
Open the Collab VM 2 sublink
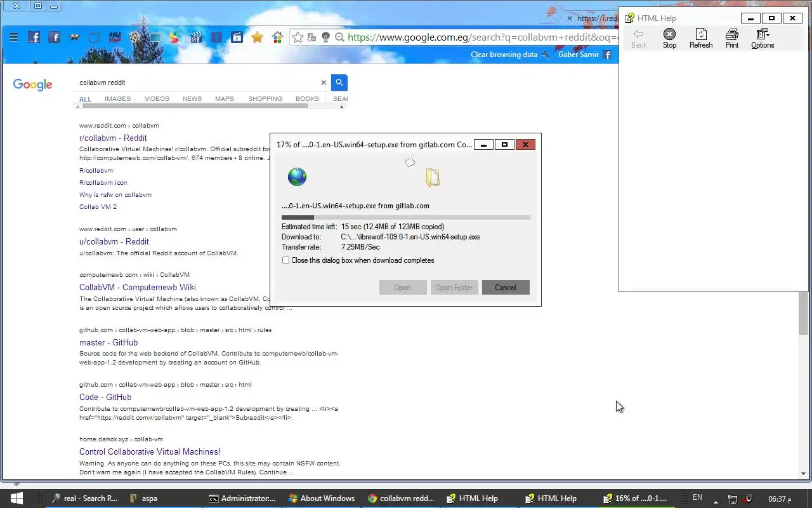tap(98, 206)
